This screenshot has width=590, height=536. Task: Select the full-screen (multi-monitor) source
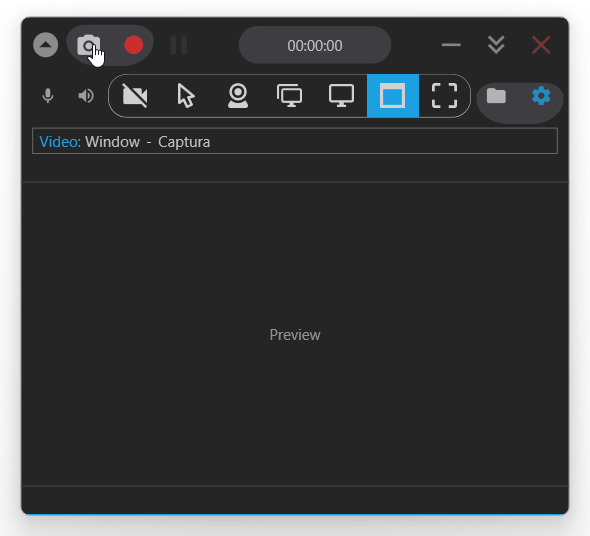pyautogui.click(x=289, y=96)
